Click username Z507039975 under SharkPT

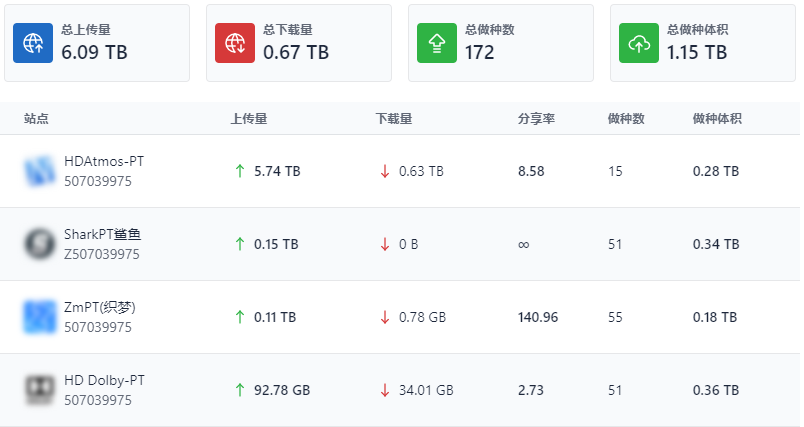point(102,254)
